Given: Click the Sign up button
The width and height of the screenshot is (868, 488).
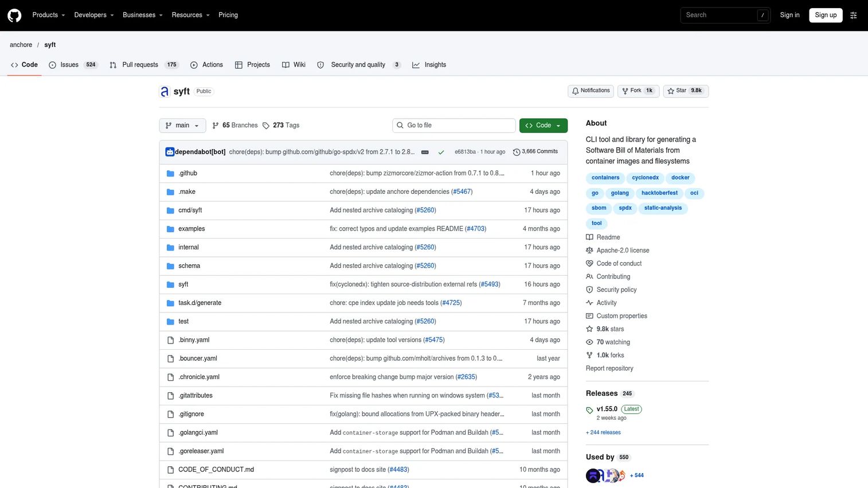Looking at the screenshot, I should pyautogui.click(x=826, y=15).
